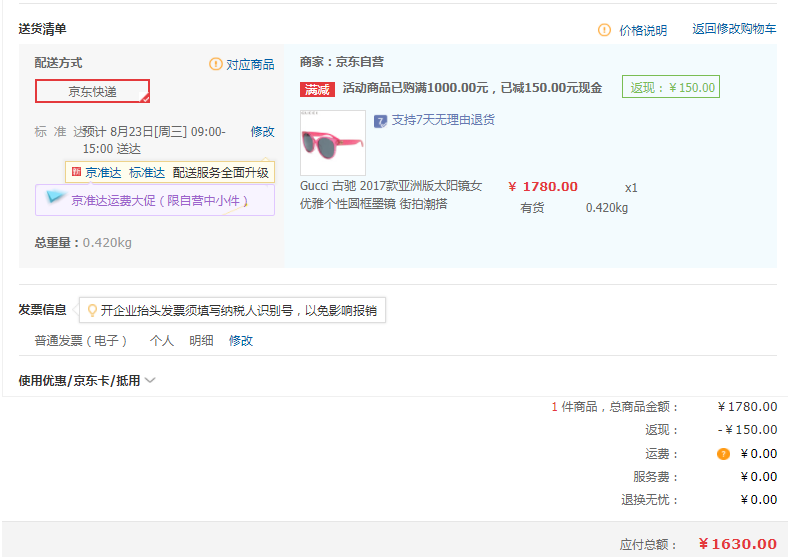This screenshot has height=557, width=788.
Task: Click paper plane icon on promo banner
Action: click(x=55, y=197)
